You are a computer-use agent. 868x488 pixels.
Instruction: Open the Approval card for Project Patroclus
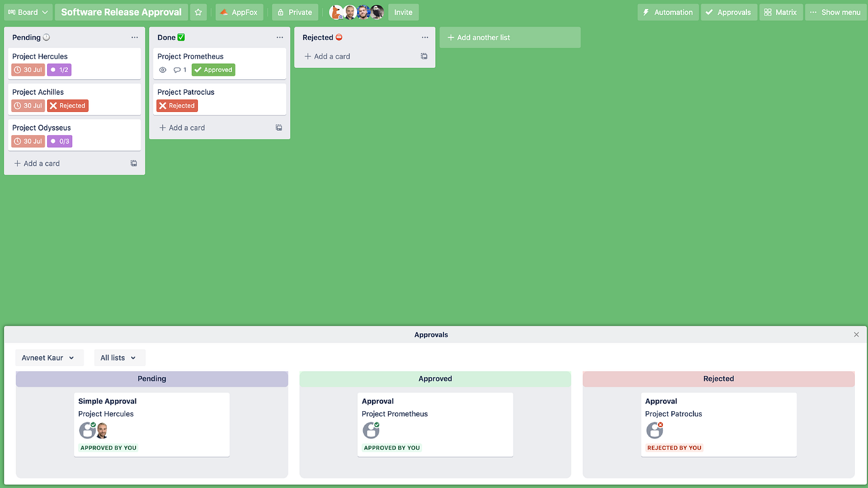pyautogui.click(x=719, y=424)
